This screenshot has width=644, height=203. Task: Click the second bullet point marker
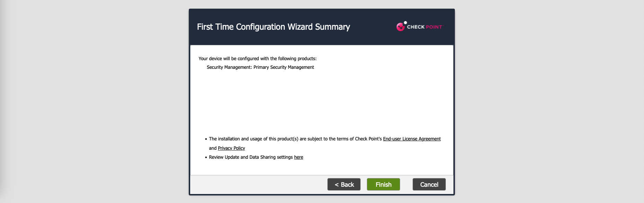tap(206, 157)
